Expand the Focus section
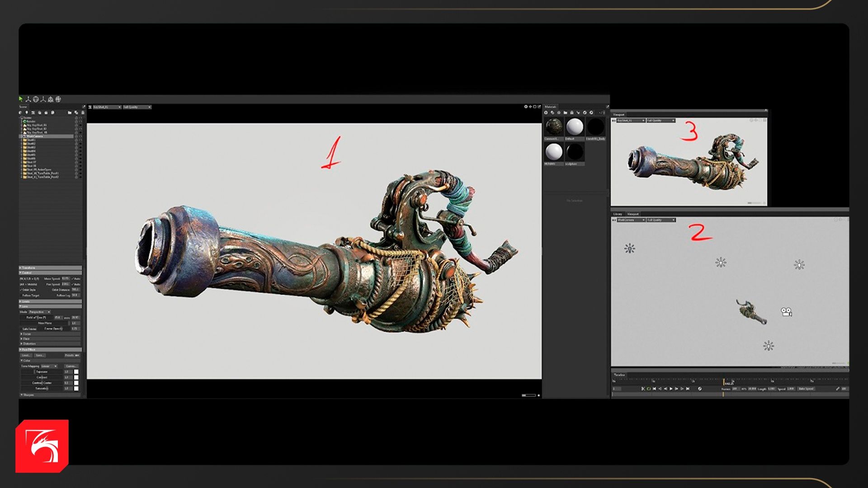This screenshot has width=868, height=488. pos(26,334)
